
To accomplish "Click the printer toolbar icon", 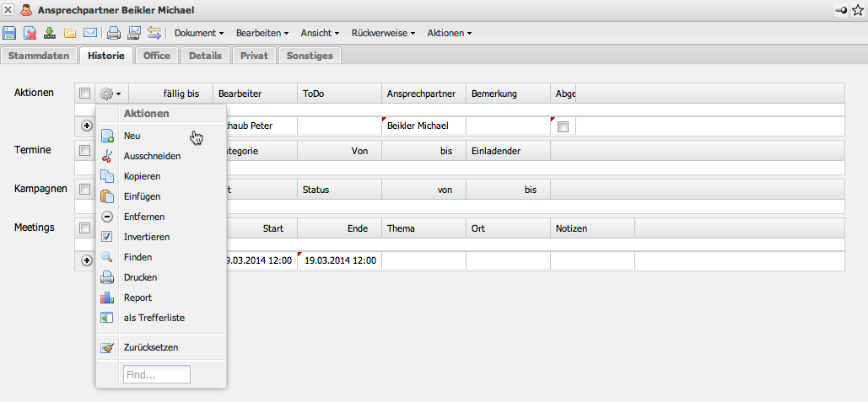I will pyautogui.click(x=114, y=33).
